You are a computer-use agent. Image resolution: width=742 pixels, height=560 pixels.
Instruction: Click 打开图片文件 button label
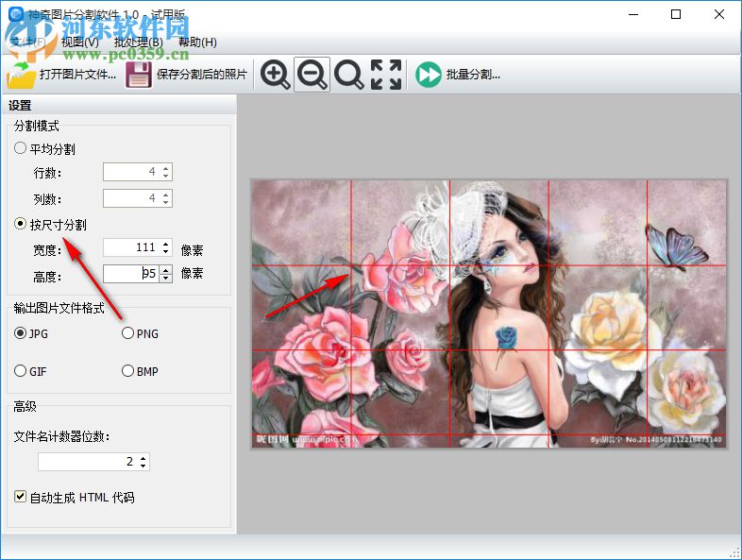tap(77, 75)
